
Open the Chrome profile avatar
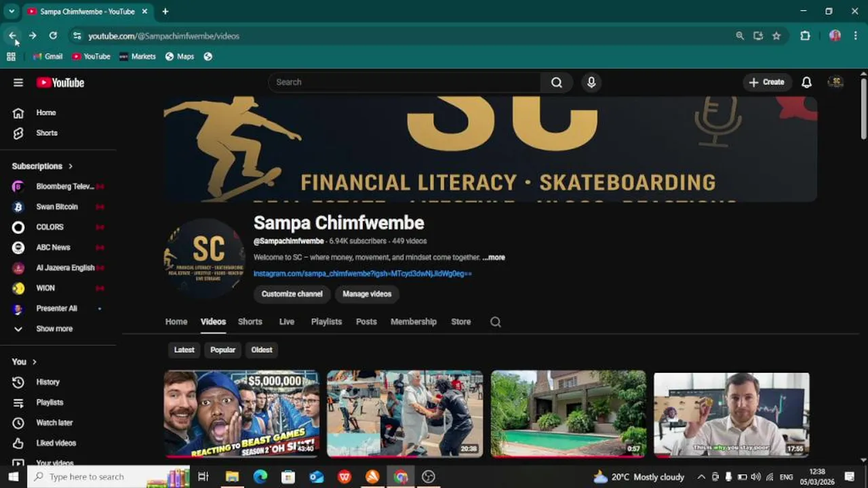[835, 36]
